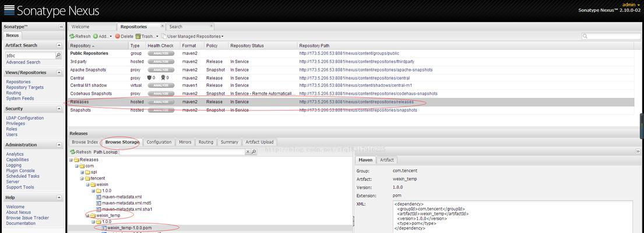Click Analyze for 3rd party repository
Image resolution: width=644 pixels, height=233 pixels.
point(161,62)
